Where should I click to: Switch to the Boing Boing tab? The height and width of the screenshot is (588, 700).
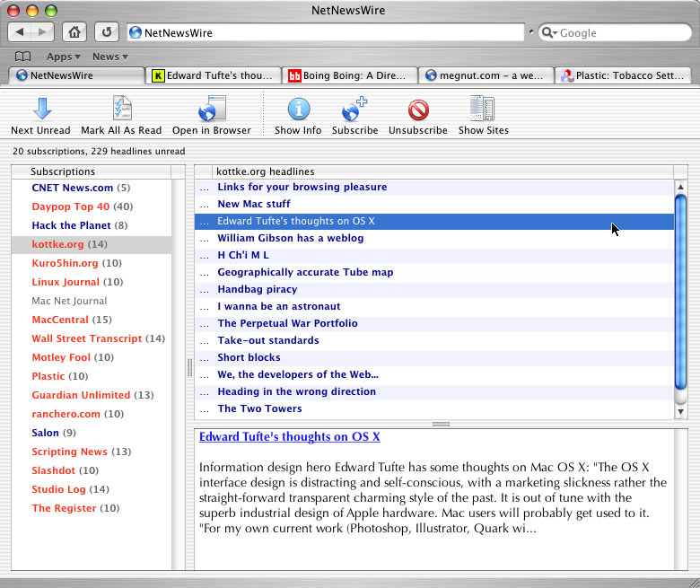click(350, 75)
